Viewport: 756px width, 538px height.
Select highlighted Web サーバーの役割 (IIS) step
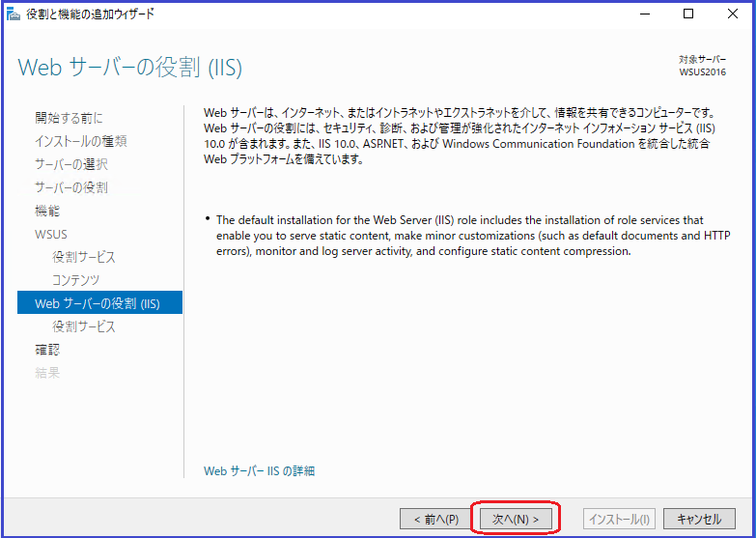click(x=99, y=302)
